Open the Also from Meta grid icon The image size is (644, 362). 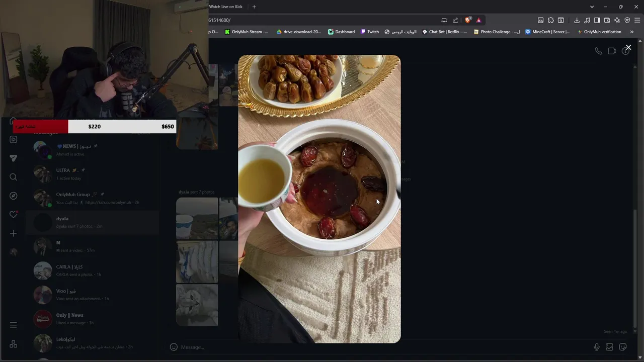(14, 344)
